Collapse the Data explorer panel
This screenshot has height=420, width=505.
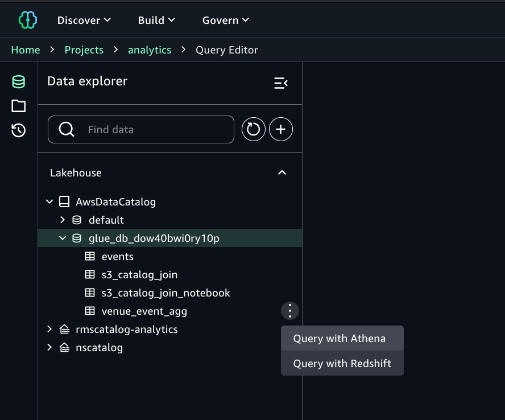[x=281, y=83]
